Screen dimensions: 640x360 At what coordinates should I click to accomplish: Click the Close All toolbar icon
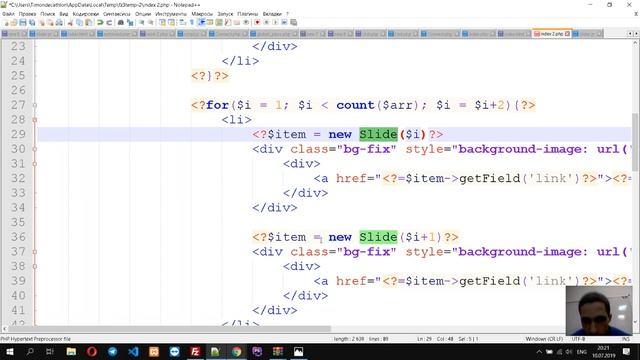coord(50,22)
